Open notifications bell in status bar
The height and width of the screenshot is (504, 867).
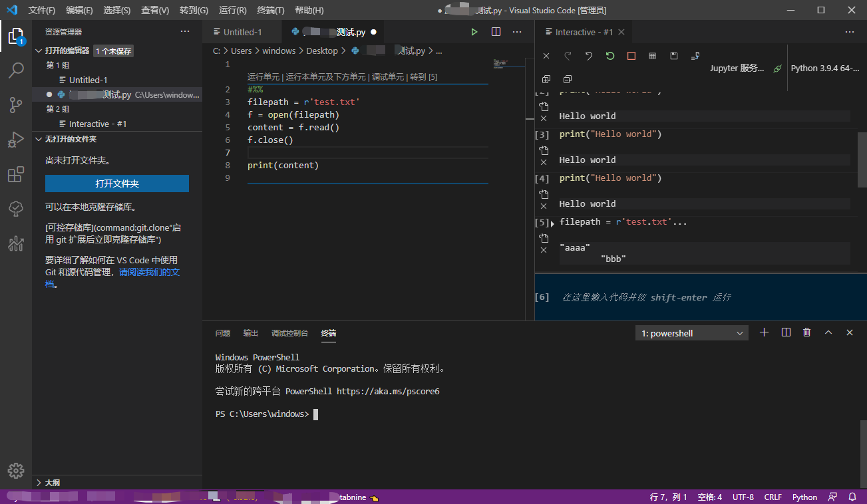[852, 497]
